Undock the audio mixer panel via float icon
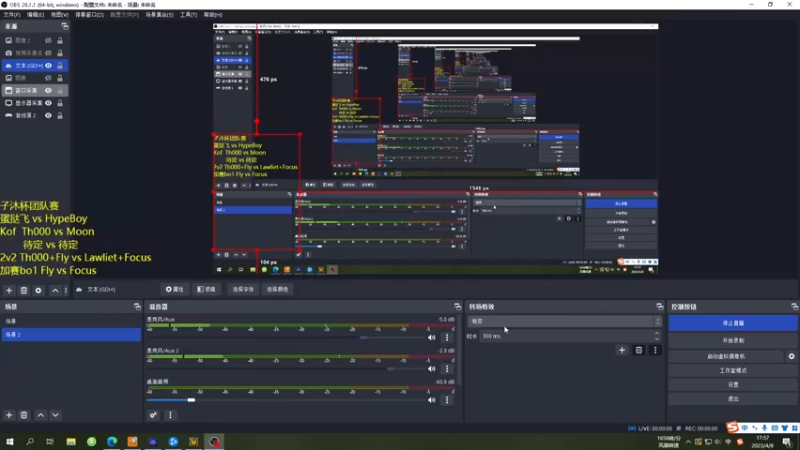Image resolution: width=800 pixels, height=450 pixels. (x=457, y=307)
